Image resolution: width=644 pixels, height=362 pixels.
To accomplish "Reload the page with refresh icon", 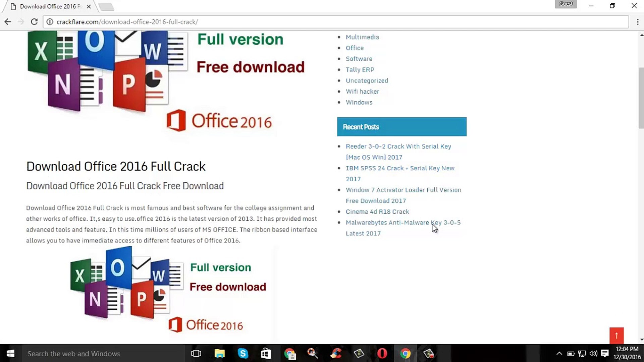I will tap(34, 22).
